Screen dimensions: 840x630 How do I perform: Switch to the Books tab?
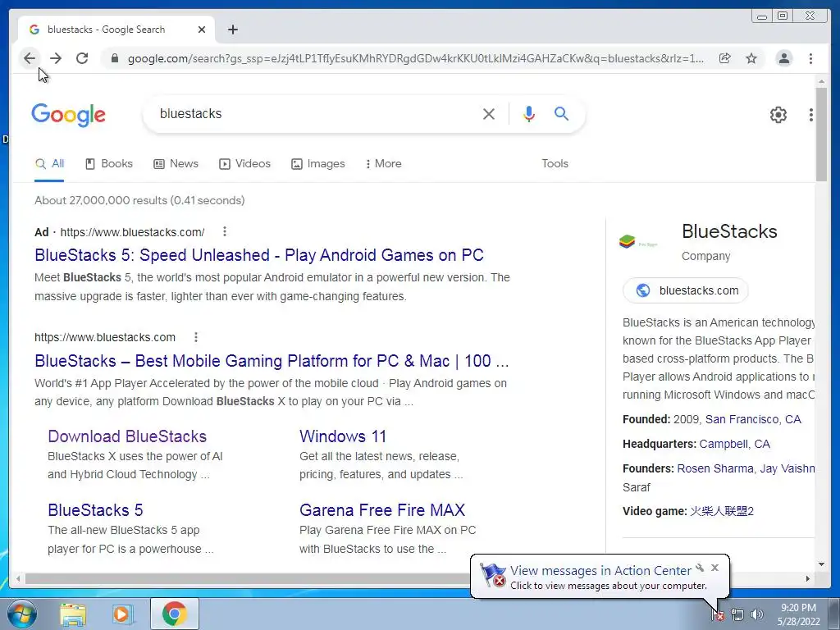[x=109, y=164]
